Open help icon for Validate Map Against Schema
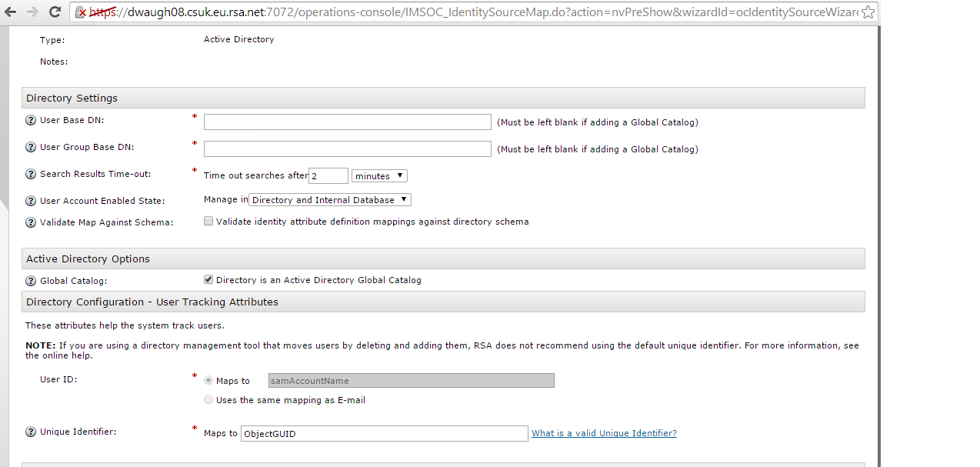 coord(31,222)
